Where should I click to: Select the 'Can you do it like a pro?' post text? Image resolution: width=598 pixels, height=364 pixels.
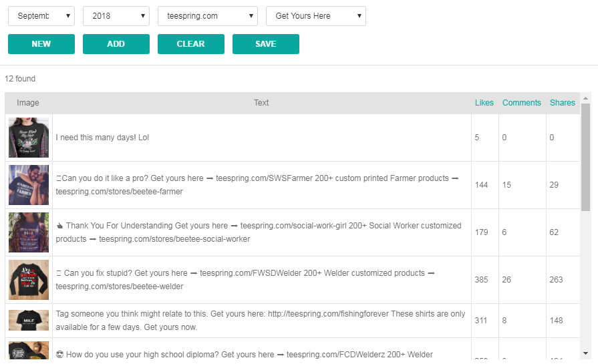[x=257, y=185]
